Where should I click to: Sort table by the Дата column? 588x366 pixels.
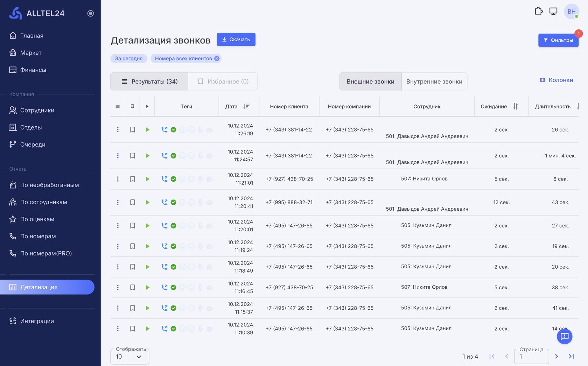click(246, 106)
